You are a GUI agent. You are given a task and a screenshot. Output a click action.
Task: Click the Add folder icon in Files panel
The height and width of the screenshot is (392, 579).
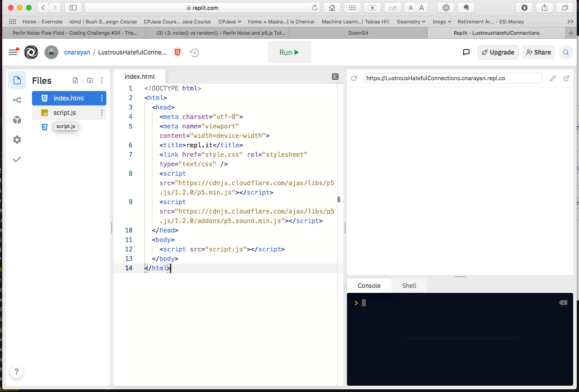pyautogui.click(x=90, y=80)
